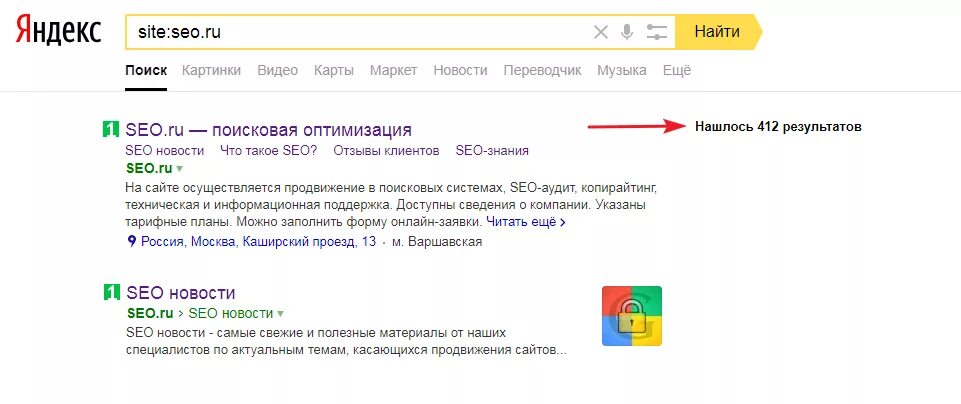The height and width of the screenshot is (404, 961).
Task: Switch to Поиск tab
Action: (x=146, y=71)
